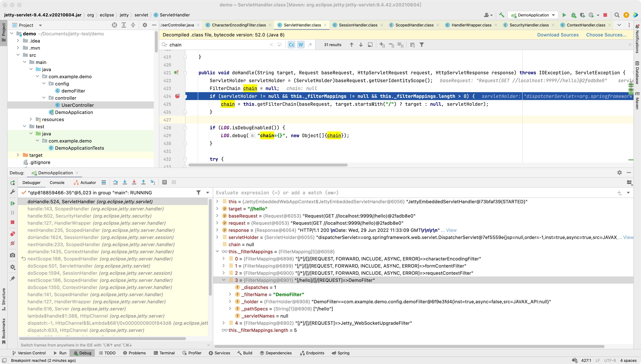Open the Terminal tool window tab
The width and height of the screenshot is (641, 364).
tap(164, 353)
